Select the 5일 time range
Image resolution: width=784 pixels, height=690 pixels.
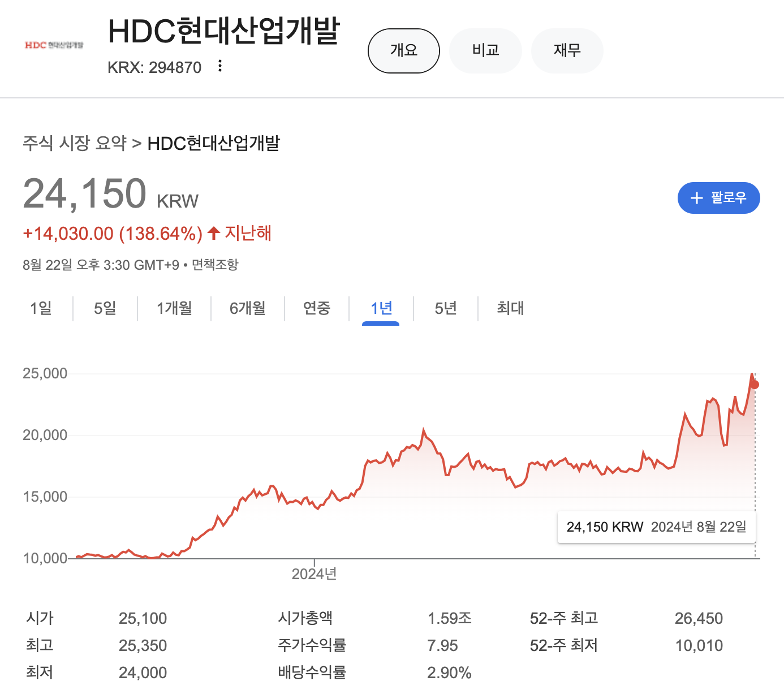point(105,308)
